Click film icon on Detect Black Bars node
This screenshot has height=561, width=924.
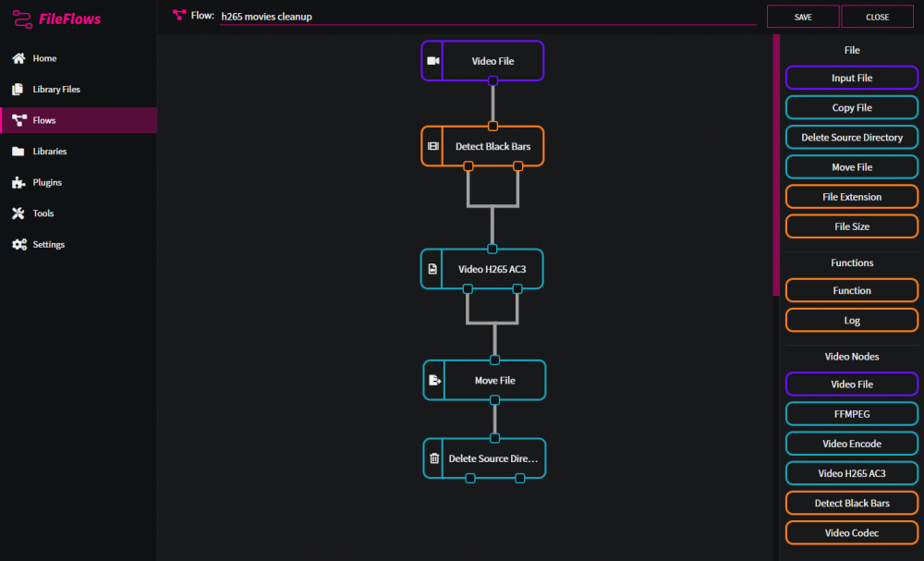click(433, 146)
